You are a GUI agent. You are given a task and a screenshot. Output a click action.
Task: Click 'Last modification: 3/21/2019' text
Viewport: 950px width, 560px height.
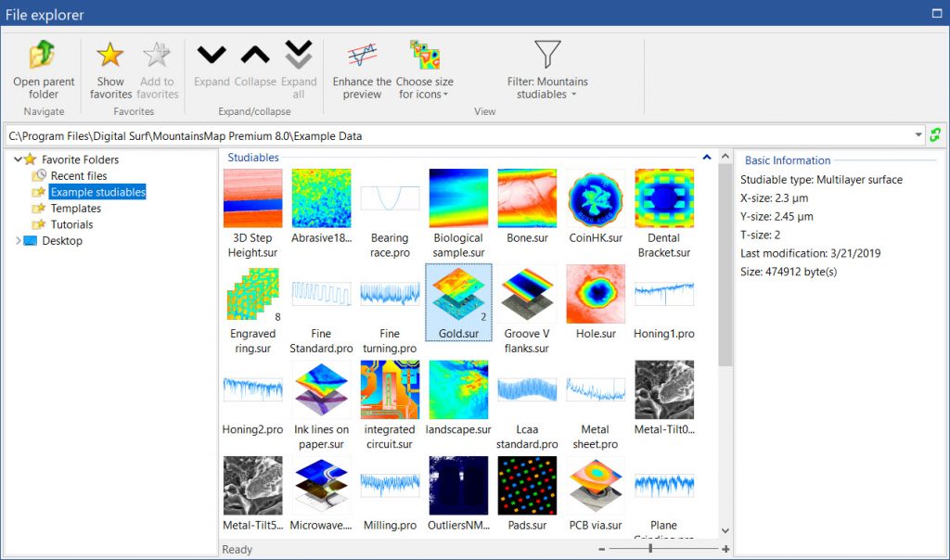pyautogui.click(x=810, y=254)
